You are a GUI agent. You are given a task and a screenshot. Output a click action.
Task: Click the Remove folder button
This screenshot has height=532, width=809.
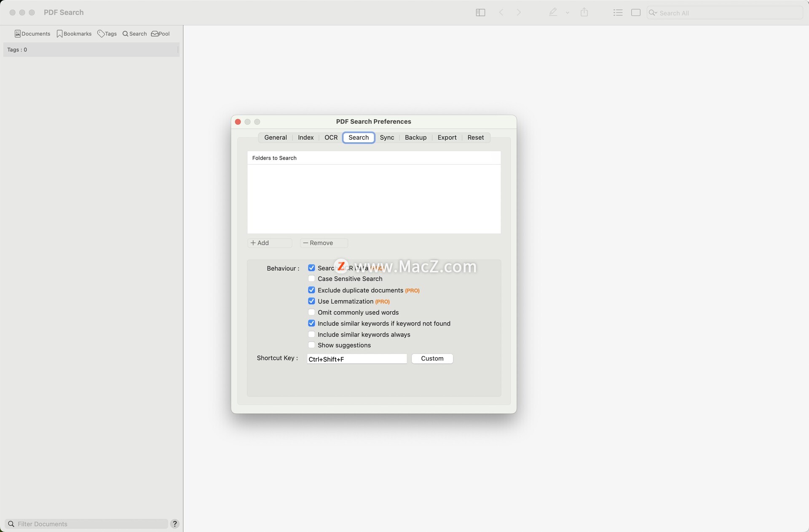[x=324, y=243]
